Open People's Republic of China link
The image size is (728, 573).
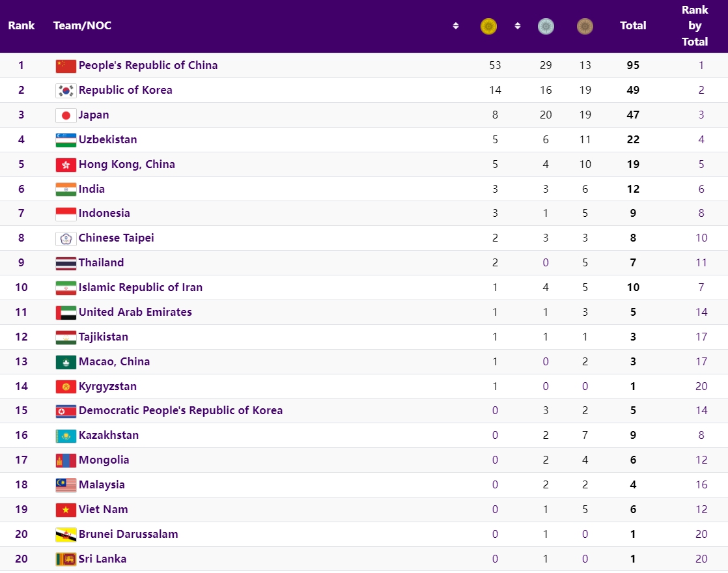(x=148, y=65)
